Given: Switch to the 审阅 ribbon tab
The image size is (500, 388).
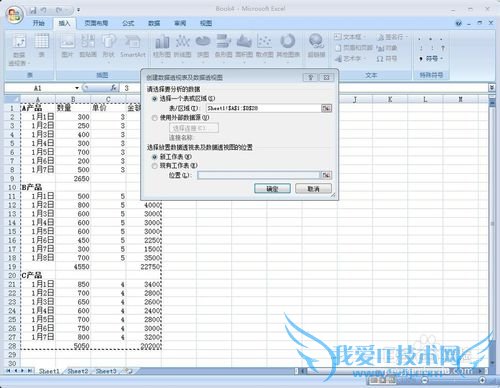Looking at the screenshot, I should pyautogui.click(x=180, y=23).
